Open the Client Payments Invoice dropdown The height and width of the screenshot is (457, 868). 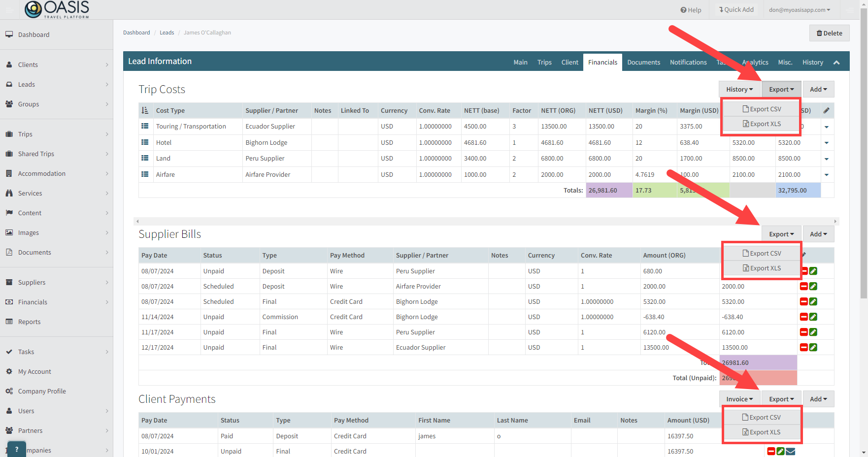click(739, 399)
